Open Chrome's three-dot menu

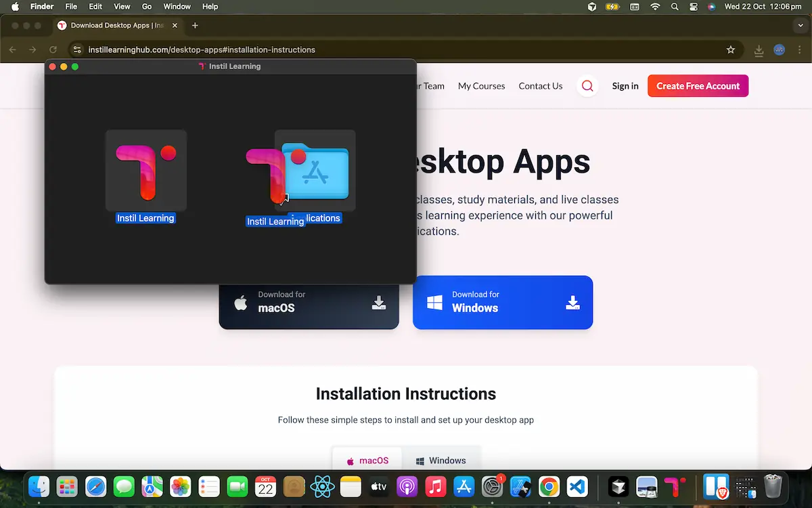coord(800,49)
